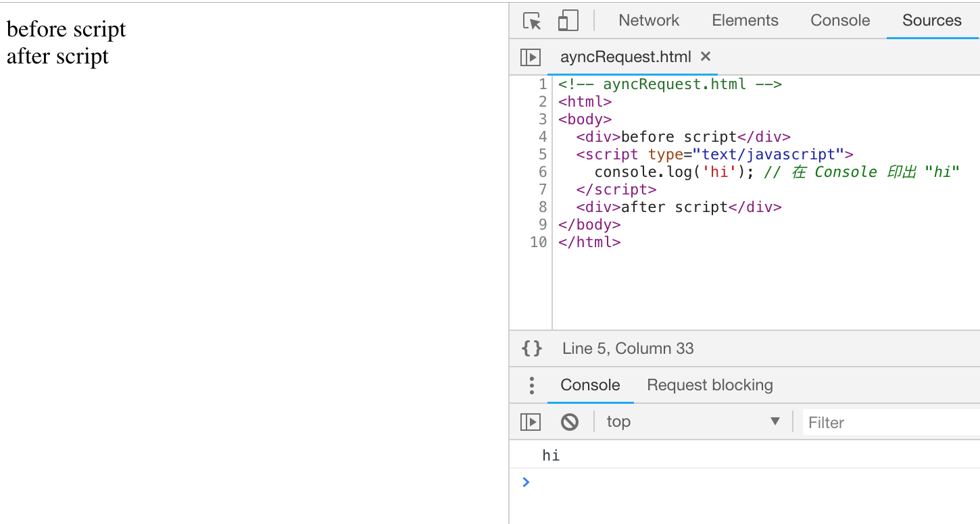This screenshot has width=980, height=524.
Task: Open the Console drawer tab
Action: coord(589,385)
